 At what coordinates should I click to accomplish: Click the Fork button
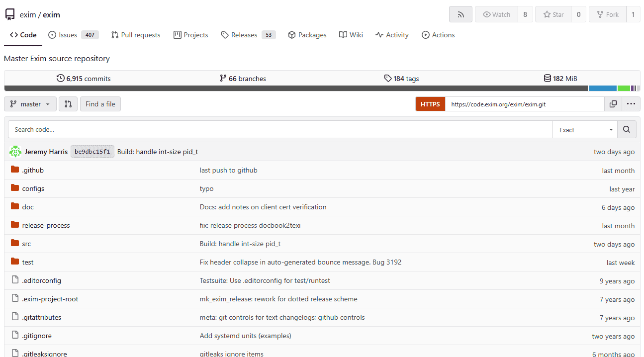(x=607, y=14)
